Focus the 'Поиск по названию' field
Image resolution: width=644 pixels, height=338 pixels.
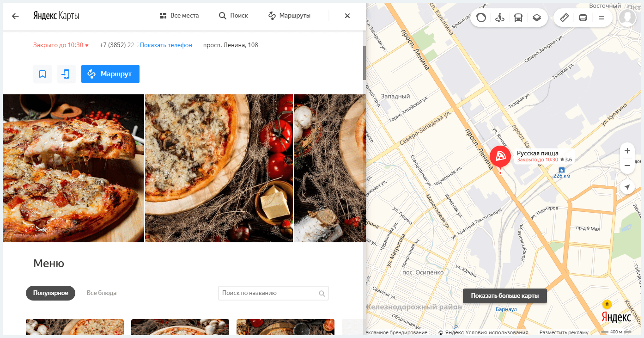point(273,293)
